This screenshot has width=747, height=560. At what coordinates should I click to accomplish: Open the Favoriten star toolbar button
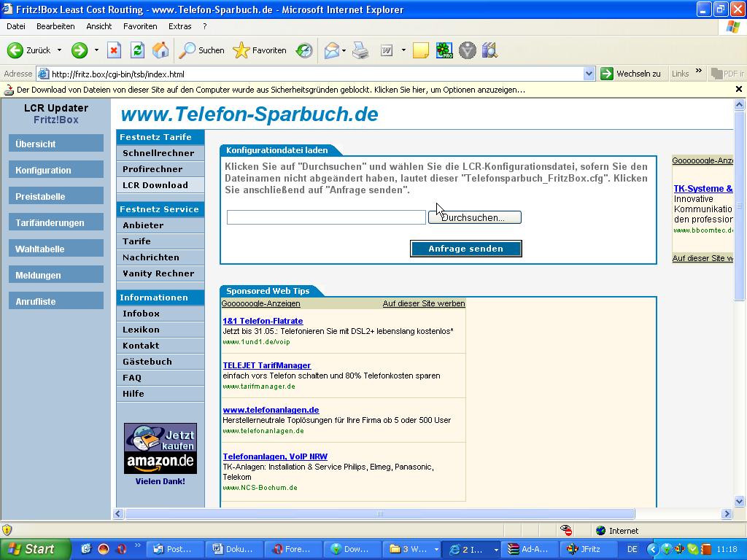260,50
